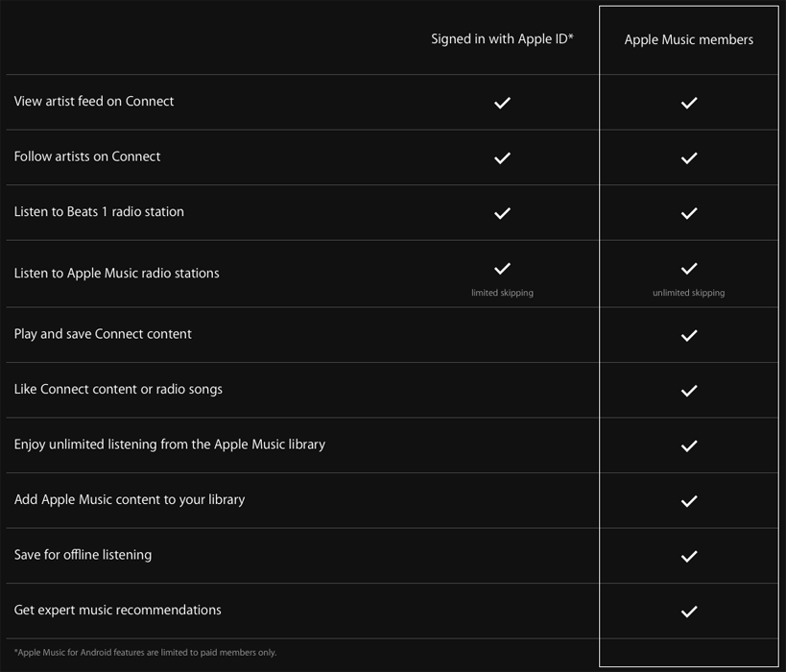The height and width of the screenshot is (672, 786).
Task: Click the Android features footnote text
Action: tap(145, 653)
